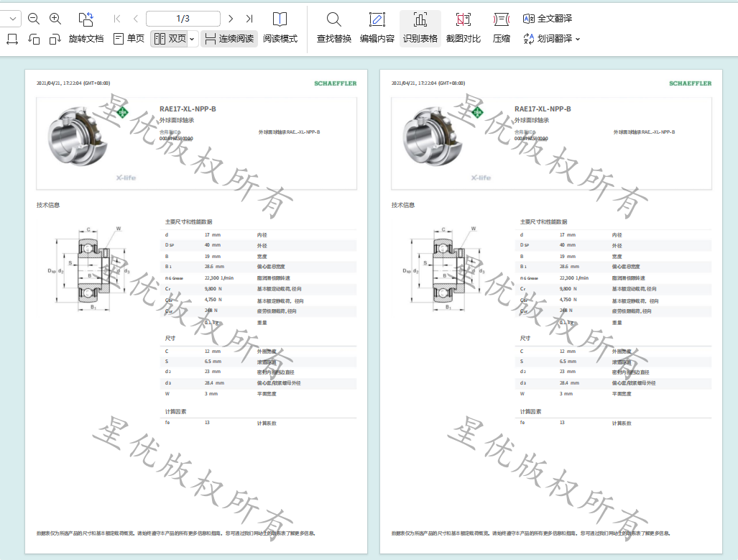
Task: Click the right page bearing product photo
Action: [x=433, y=137]
